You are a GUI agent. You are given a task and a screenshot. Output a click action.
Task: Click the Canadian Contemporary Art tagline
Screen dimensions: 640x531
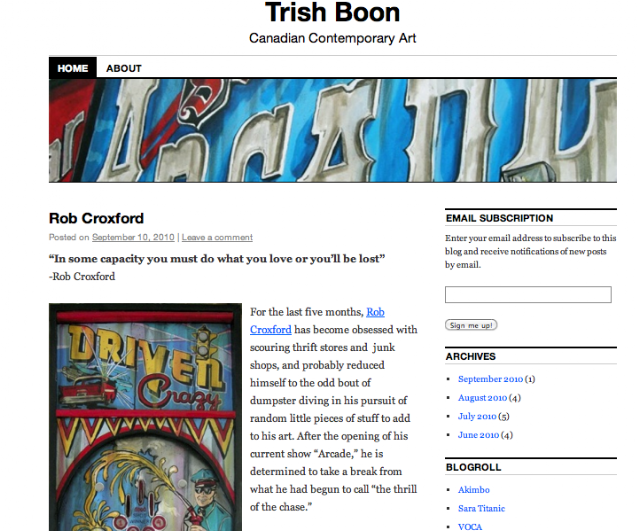point(333,38)
